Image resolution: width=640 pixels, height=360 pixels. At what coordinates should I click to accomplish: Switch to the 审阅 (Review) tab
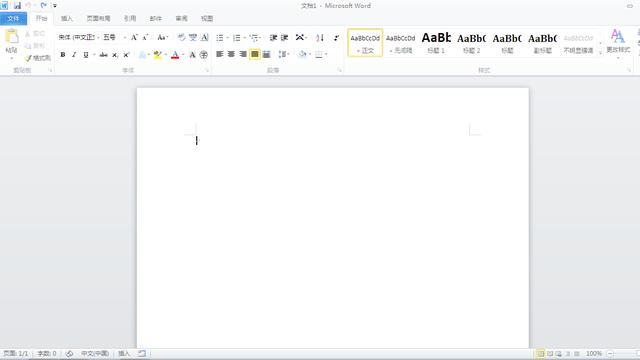pyautogui.click(x=181, y=18)
